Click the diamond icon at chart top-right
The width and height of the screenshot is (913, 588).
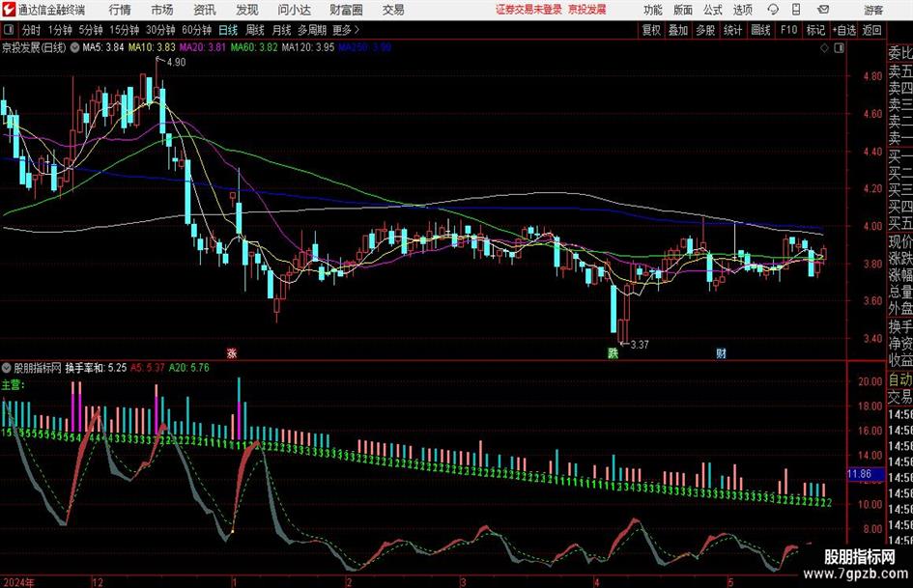click(x=824, y=48)
